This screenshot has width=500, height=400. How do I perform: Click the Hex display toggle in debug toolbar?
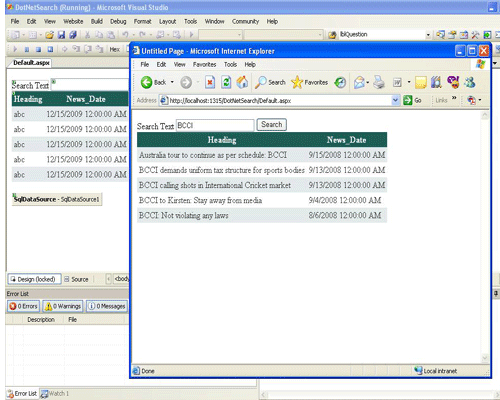tap(114, 49)
